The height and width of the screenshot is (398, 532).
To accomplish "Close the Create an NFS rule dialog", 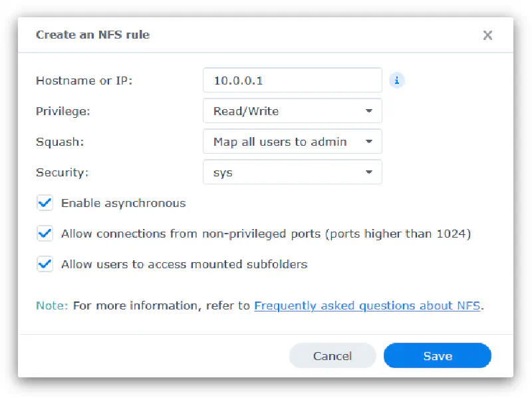I will point(487,35).
